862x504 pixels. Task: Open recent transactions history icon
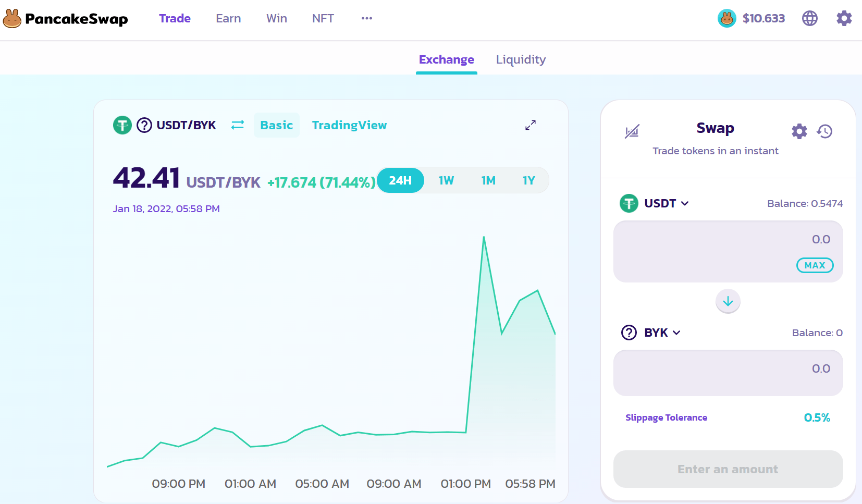(x=824, y=131)
